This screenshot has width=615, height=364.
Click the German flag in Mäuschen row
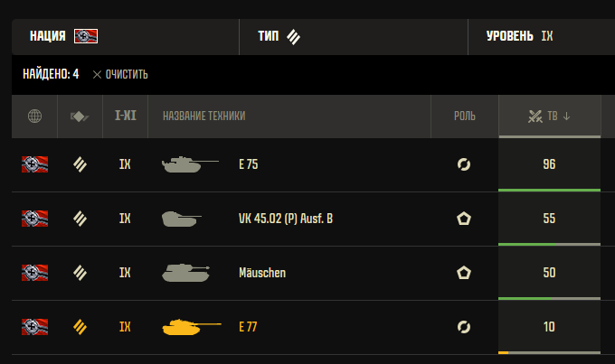[35, 273]
